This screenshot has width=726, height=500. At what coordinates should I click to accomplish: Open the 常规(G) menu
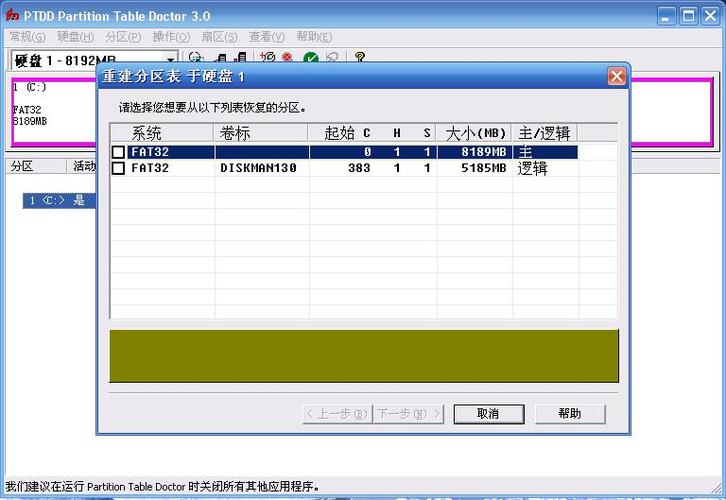tap(28, 37)
